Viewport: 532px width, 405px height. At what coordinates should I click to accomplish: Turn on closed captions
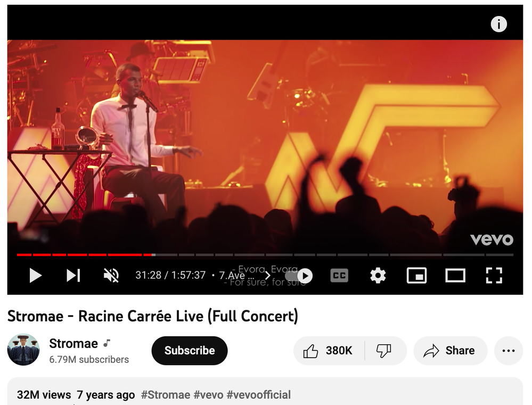click(x=339, y=276)
